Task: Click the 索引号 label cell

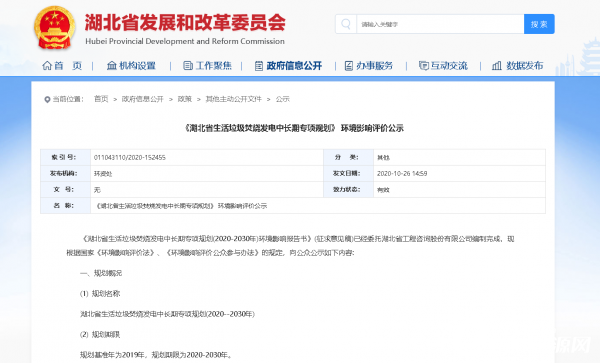Action: tap(65, 157)
